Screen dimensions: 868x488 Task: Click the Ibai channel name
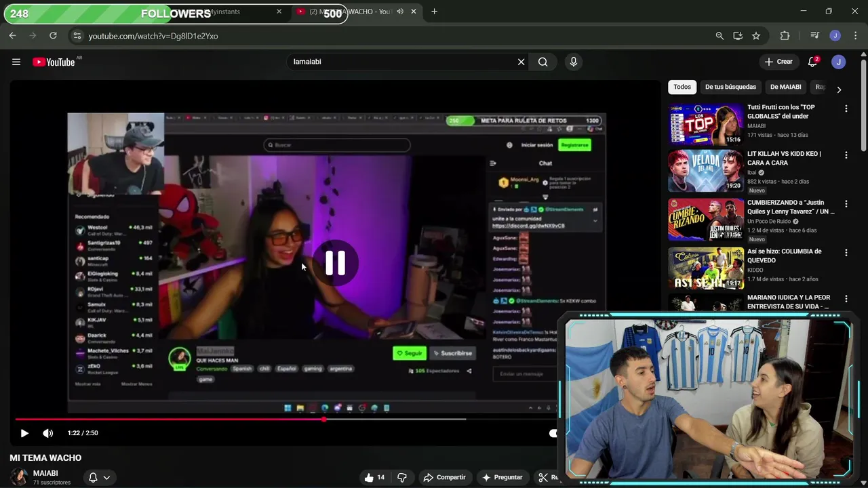point(753,173)
